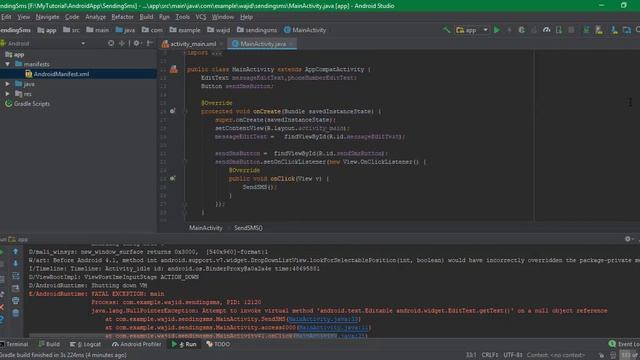The image size is (640, 360).
Task: Click the grey Stop square in toolbar
Action: pos(571,30)
